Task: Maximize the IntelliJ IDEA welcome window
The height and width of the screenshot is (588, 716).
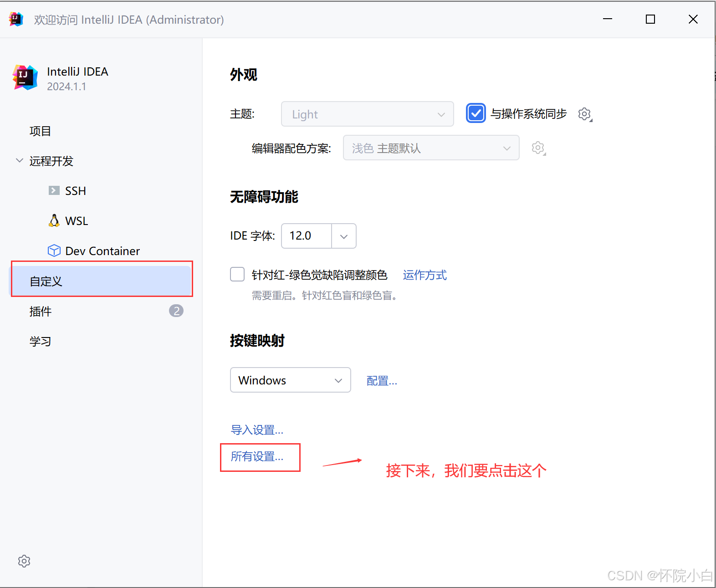Action: point(650,19)
